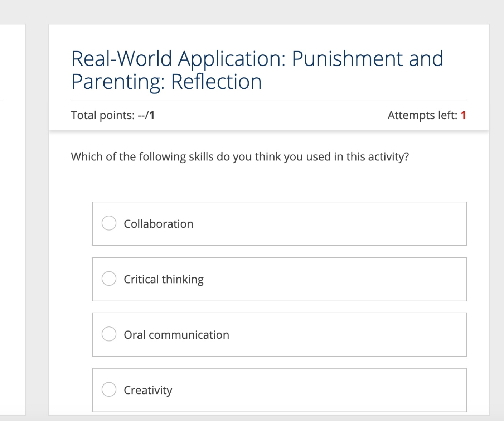Click the left sidebar panel edge

[x=24, y=215]
